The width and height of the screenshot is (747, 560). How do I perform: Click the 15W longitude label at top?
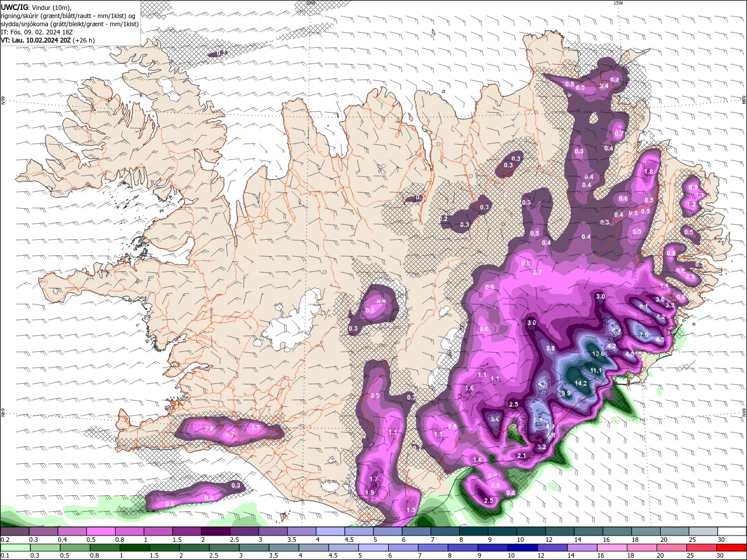pyautogui.click(x=618, y=3)
